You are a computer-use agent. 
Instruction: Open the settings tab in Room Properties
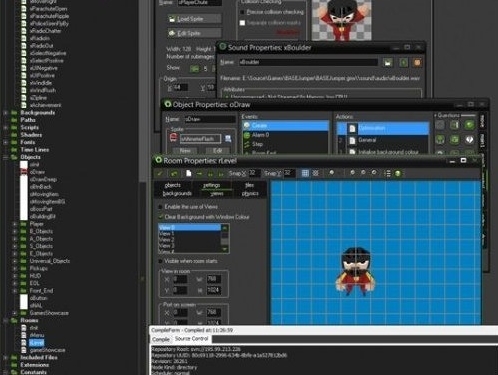tap(212, 185)
